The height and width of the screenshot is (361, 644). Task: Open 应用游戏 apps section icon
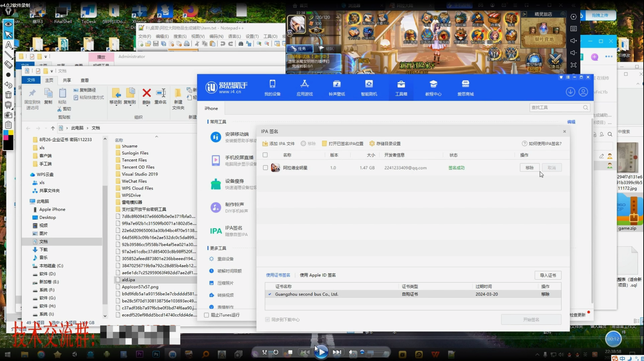[304, 84]
